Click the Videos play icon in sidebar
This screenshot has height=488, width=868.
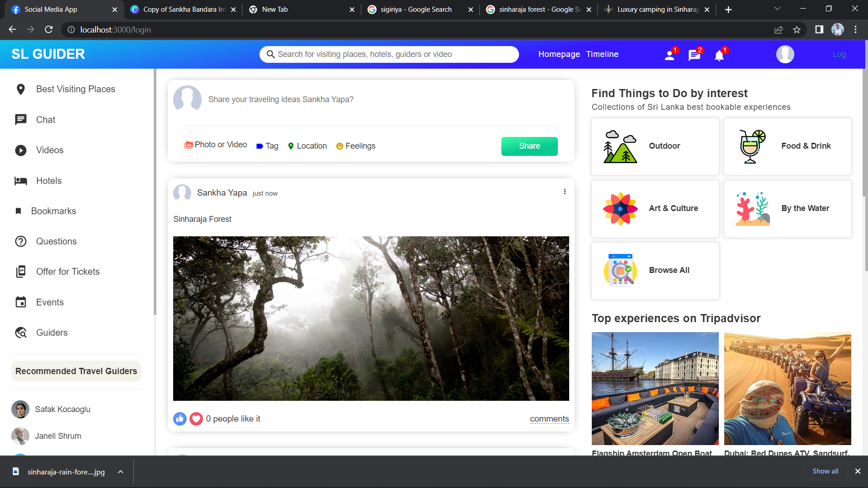21,150
